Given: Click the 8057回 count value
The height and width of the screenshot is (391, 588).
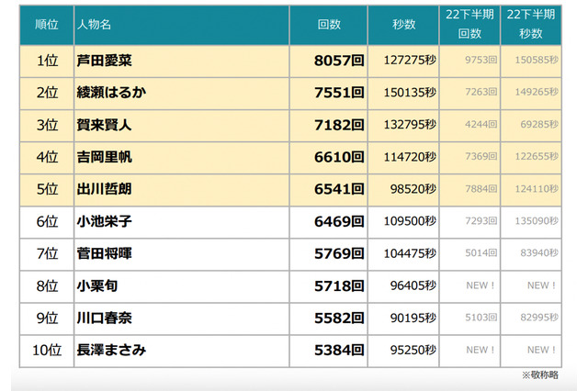Looking at the screenshot, I should [x=339, y=61].
